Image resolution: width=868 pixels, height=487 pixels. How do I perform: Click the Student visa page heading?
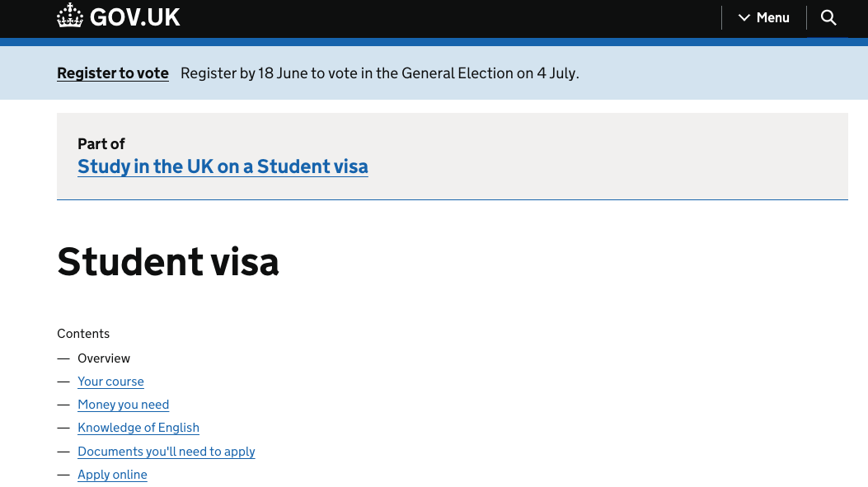coord(167,261)
